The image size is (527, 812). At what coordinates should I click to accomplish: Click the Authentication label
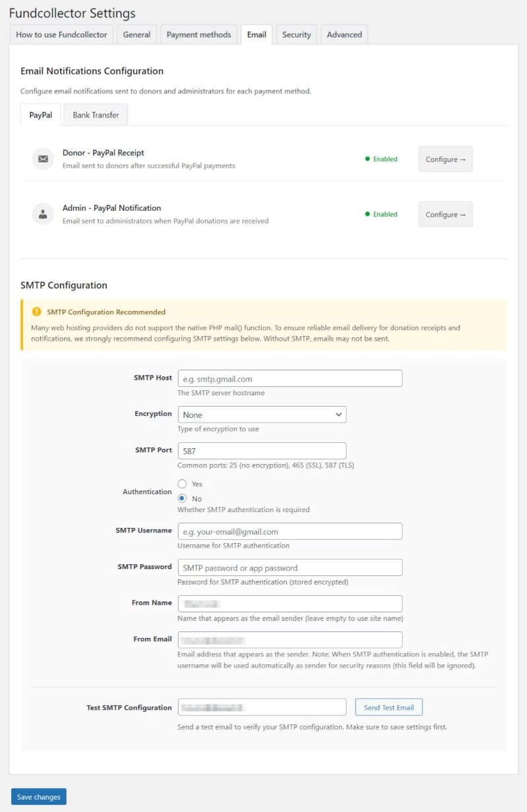148,492
